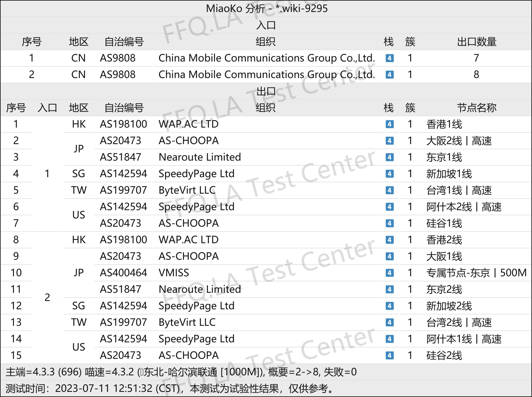Click AS-CHOOPA in exit row 15
This screenshot has width=532, height=397.
click(x=188, y=355)
